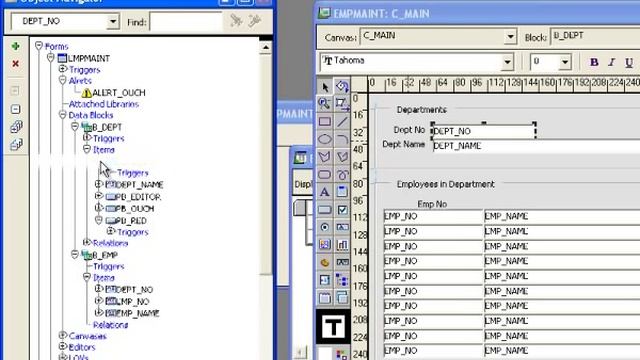Choose the Polyline drawing tool

(342, 157)
